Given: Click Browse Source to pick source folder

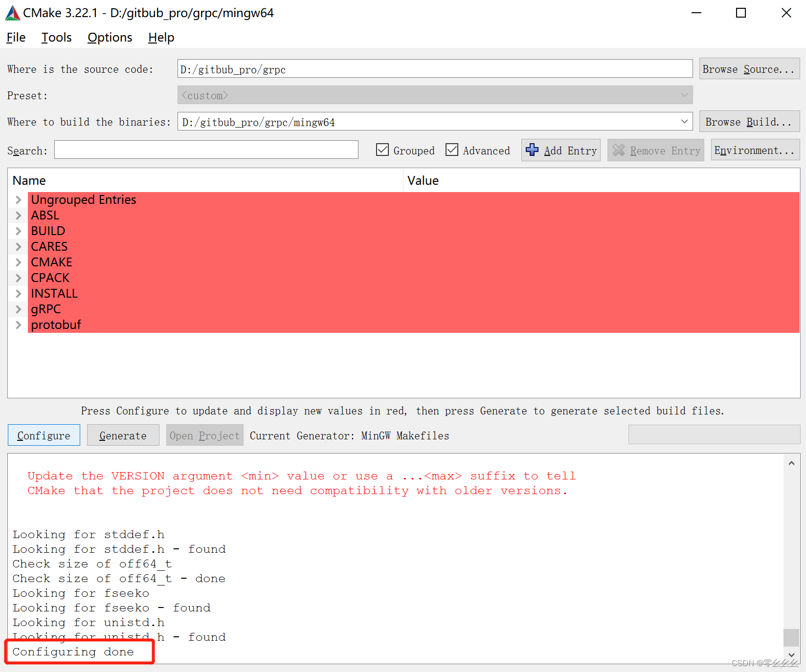Looking at the screenshot, I should [x=749, y=69].
